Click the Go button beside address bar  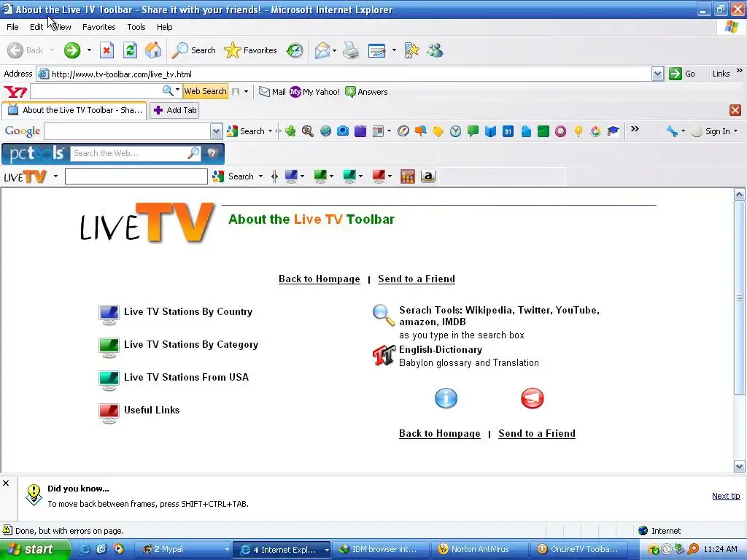coord(682,74)
